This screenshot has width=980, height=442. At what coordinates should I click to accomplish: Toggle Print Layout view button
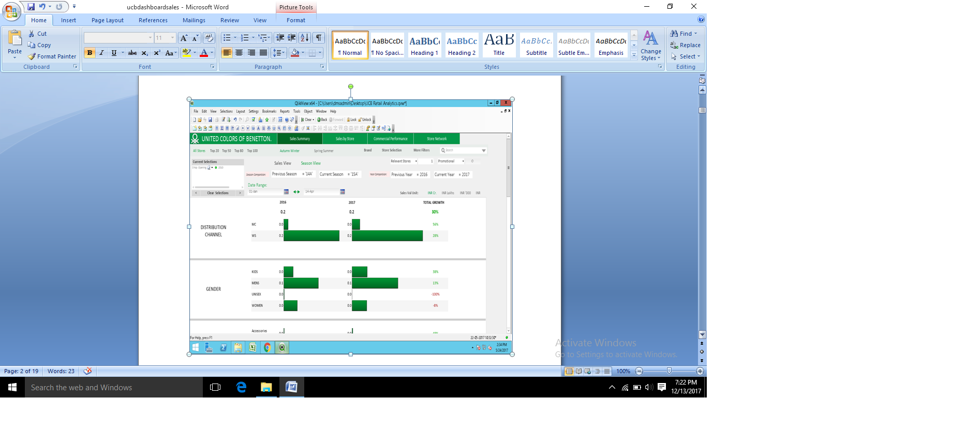[x=569, y=371]
